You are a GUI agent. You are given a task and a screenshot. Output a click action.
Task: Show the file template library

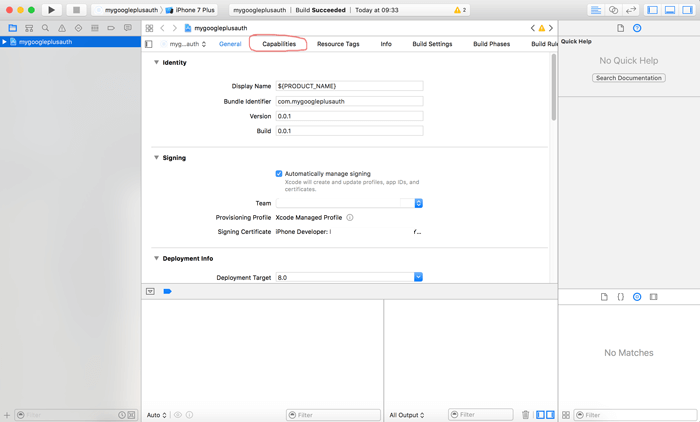pyautogui.click(x=604, y=297)
